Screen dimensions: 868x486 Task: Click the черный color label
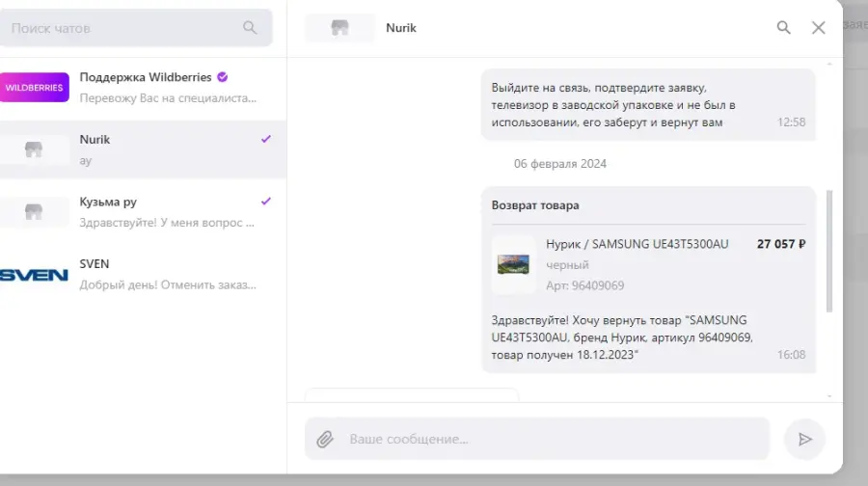click(567, 265)
